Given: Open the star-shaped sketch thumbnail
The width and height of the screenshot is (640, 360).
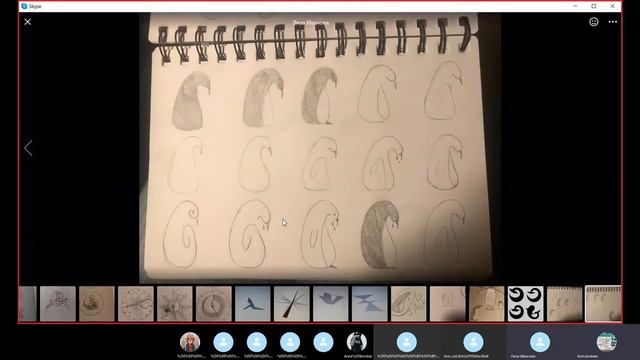Looking at the screenshot, I should 175,304.
